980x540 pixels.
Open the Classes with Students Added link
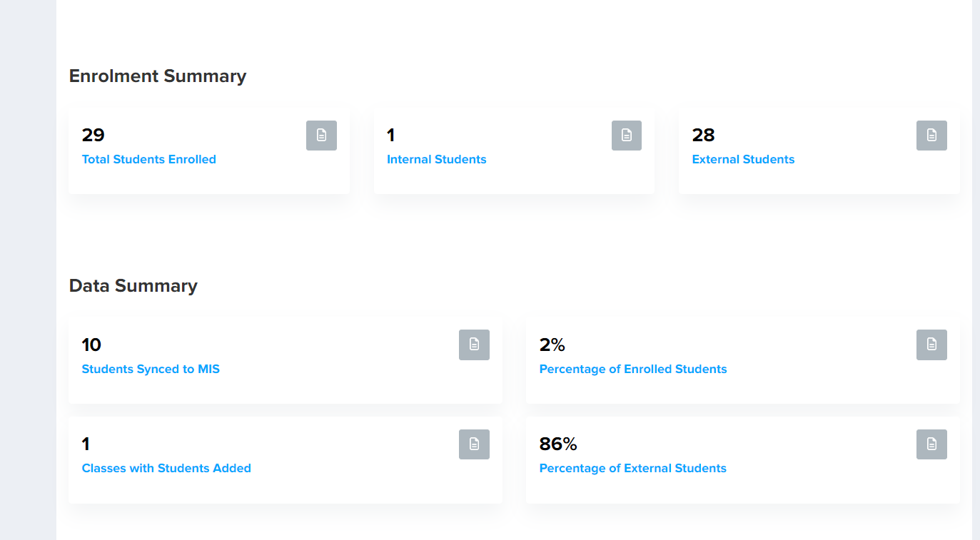[166, 469]
